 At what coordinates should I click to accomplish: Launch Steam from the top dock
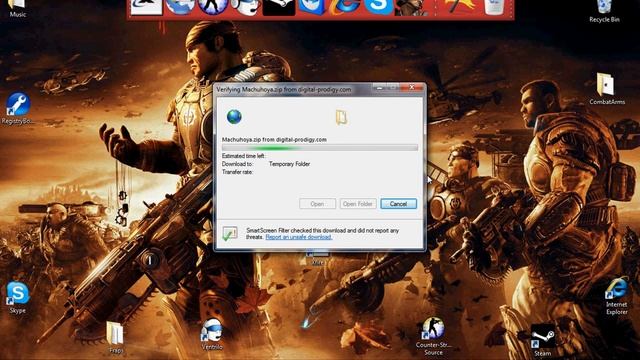[279, 7]
